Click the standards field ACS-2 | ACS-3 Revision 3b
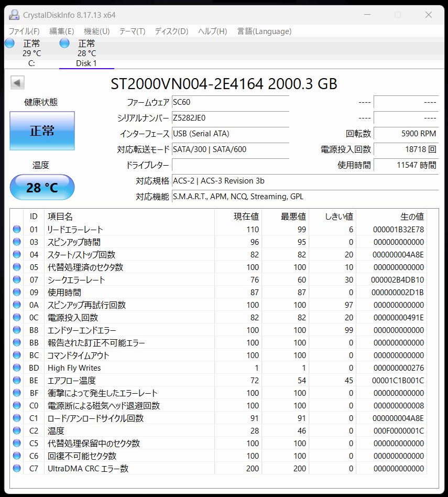This screenshot has width=448, height=497. 305,181
